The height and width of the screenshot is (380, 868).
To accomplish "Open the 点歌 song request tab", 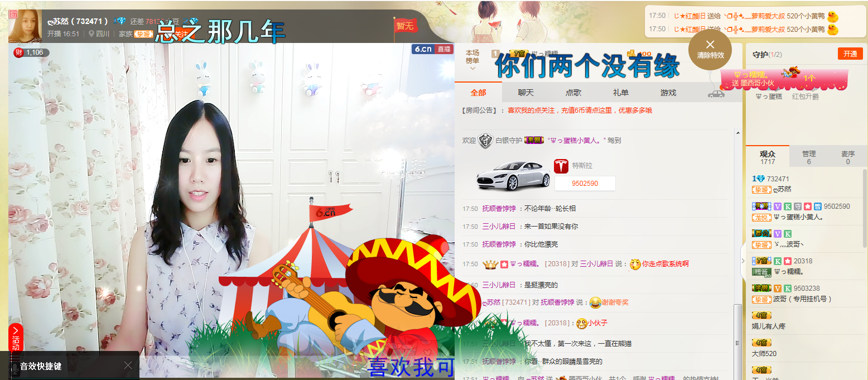I will pos(573,93).
